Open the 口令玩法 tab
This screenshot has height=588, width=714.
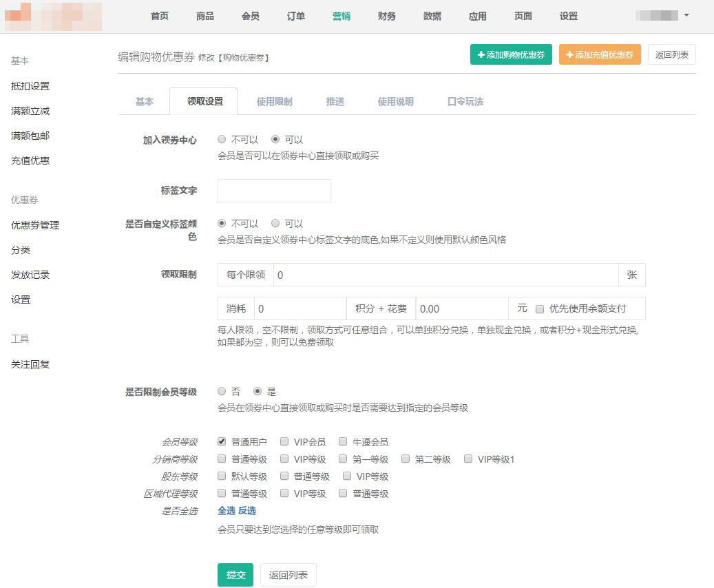click(465, 101)
